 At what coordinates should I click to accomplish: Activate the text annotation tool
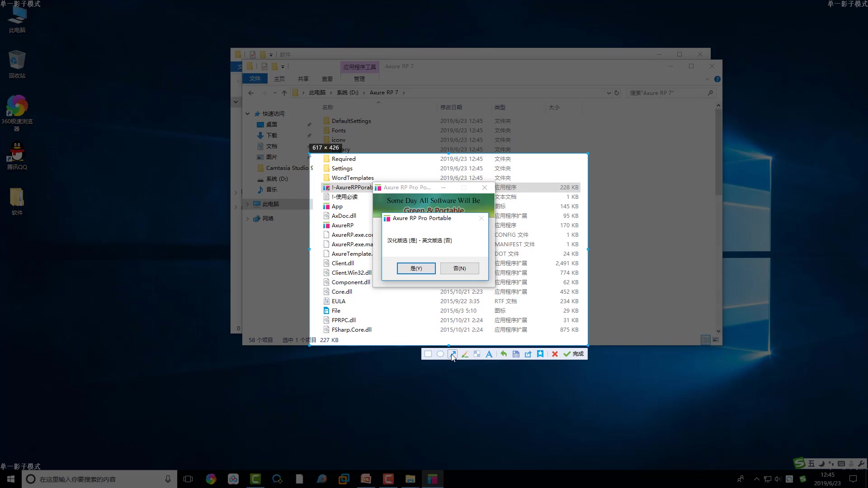pos(489,354)
